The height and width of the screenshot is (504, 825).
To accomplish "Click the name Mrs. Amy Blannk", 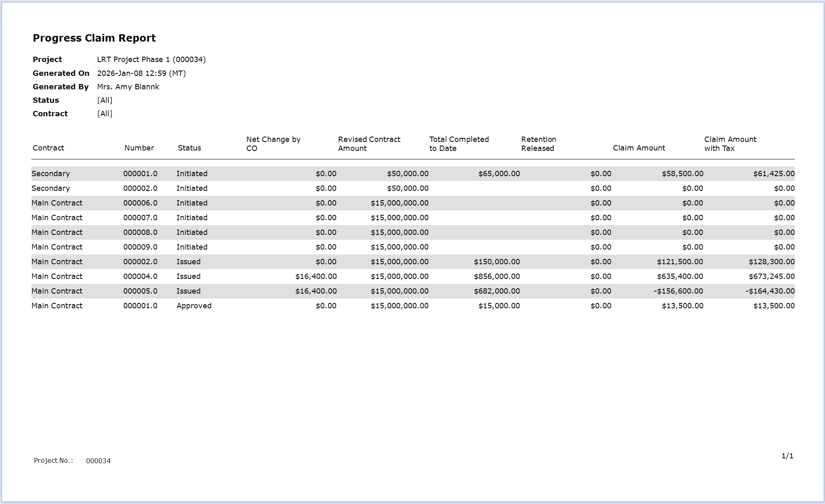I will point(128,87).
